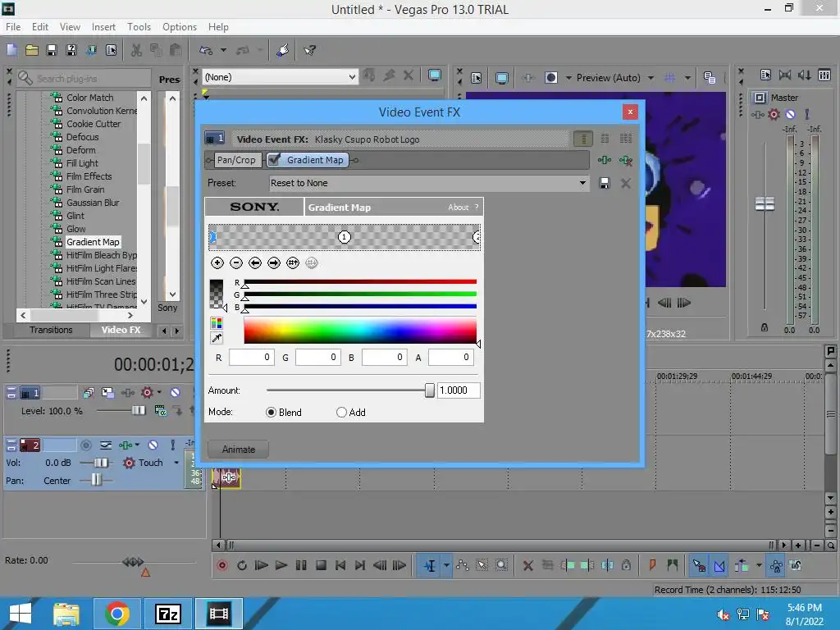The width and height of the screenshot is (840, 630).
Task: Toggle split-screen view in preview
Action: [551, 78]
